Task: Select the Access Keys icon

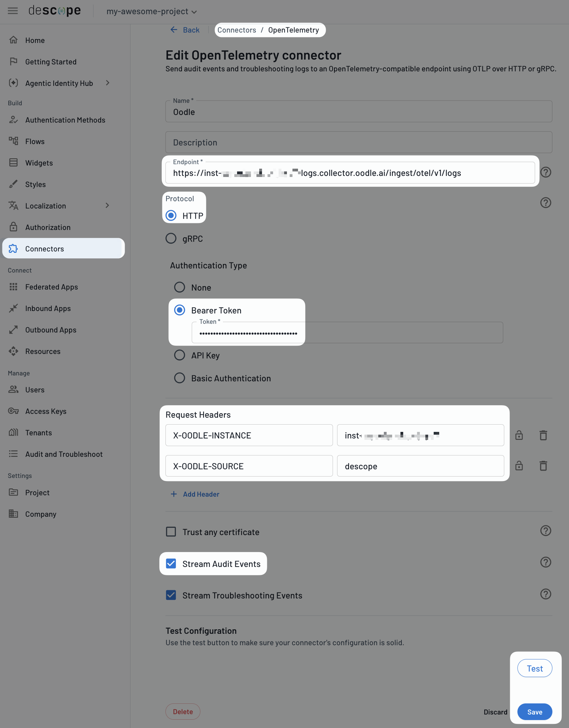Action: point(13,411)
